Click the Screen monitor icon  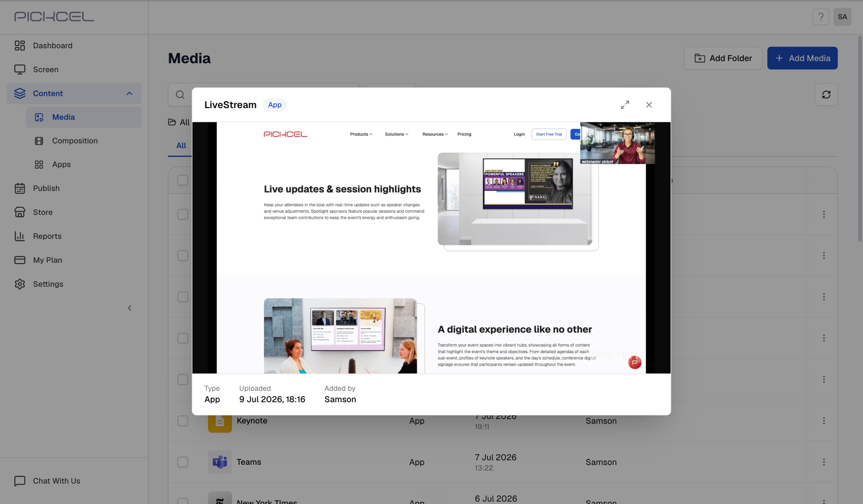20,69
